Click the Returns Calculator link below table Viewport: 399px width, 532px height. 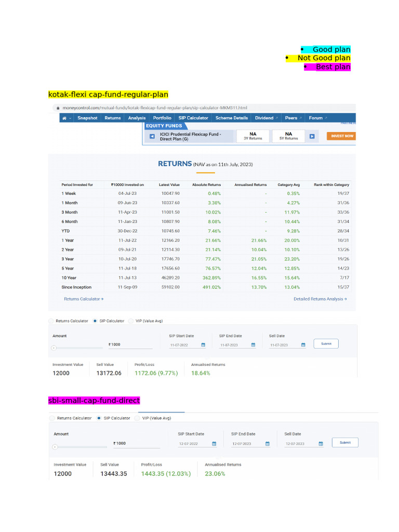point(84,299)
